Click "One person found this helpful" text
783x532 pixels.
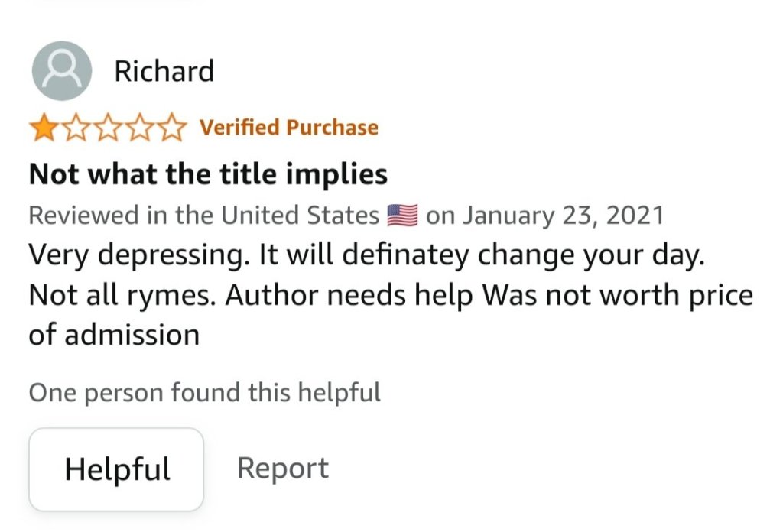click(204, 393)
